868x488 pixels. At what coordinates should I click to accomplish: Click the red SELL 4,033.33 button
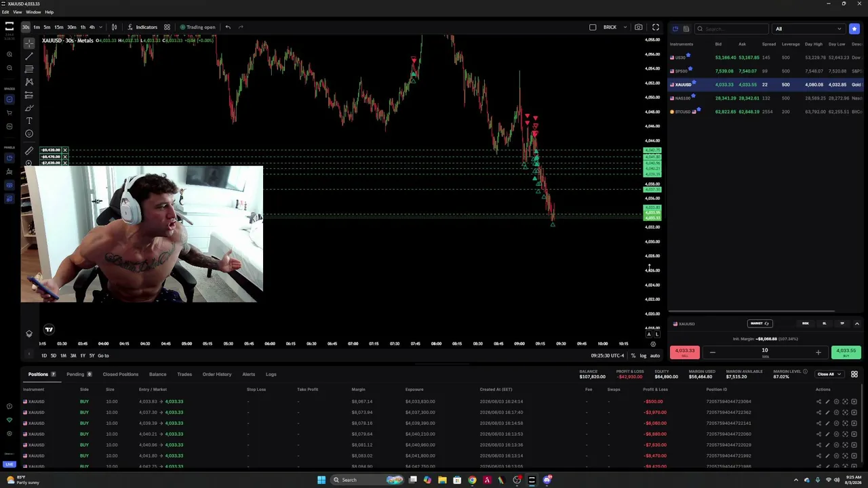685,352
